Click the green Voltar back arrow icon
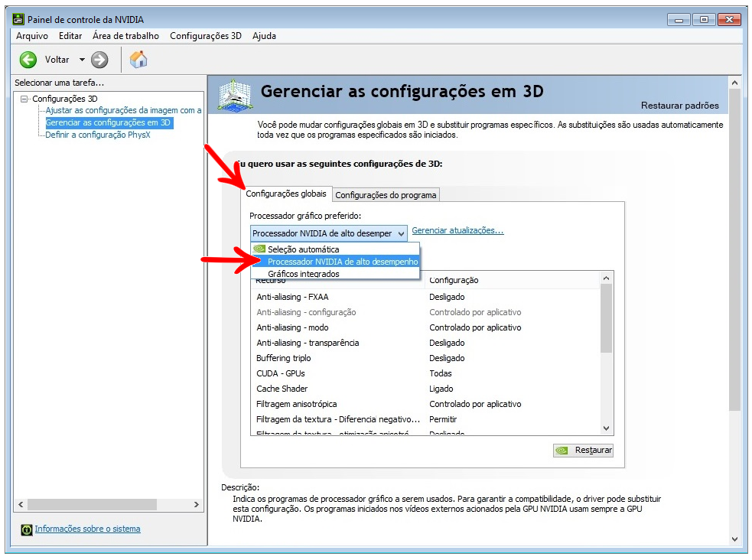The height and width of the screenshot is (560, 752). [28, 60]
